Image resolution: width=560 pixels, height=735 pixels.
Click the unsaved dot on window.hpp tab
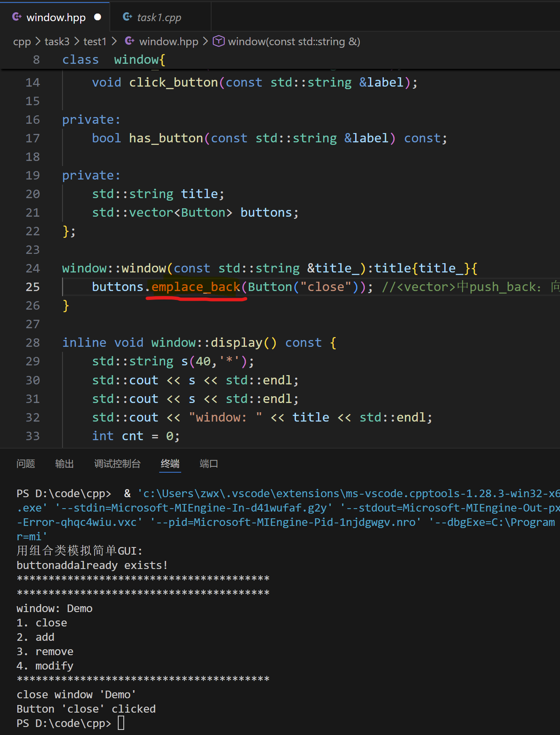coord(98,17)
